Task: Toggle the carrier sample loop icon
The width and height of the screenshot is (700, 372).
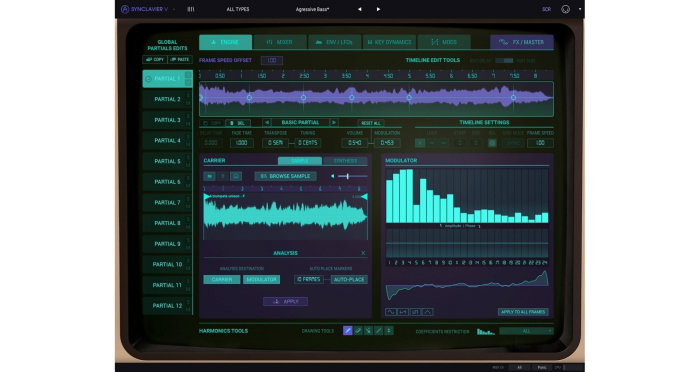Action: click(x=236, y=176)
